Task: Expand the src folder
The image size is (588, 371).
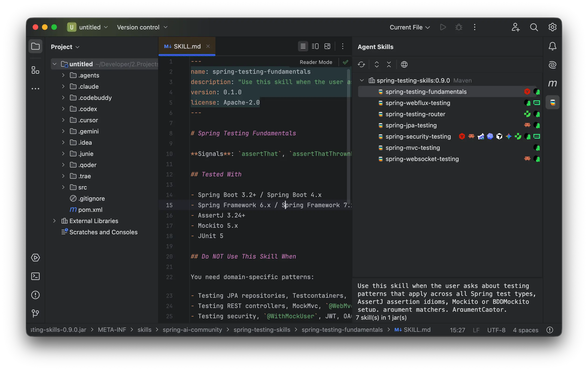Action: [63, 187]
